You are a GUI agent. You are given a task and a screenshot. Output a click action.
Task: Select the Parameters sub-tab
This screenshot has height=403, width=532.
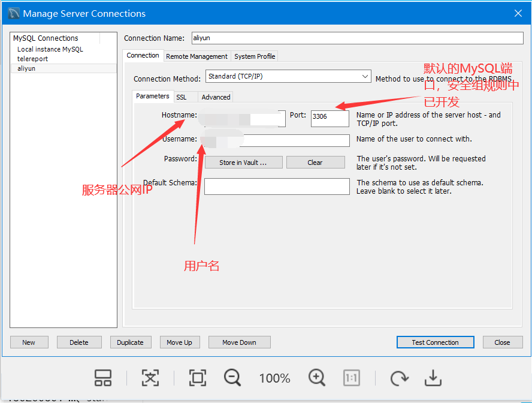pyautogui.click(x=152, y=96)
